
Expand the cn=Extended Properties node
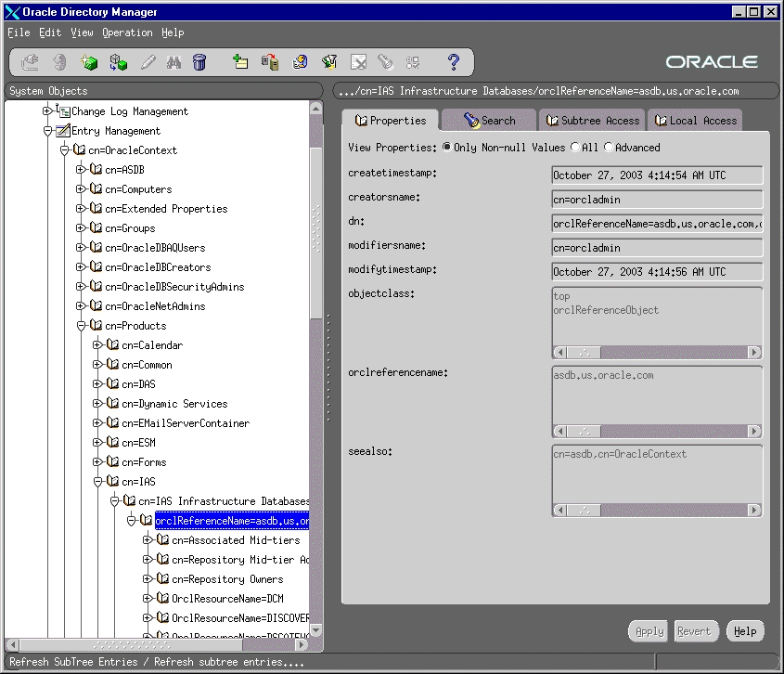coord(81,208)
